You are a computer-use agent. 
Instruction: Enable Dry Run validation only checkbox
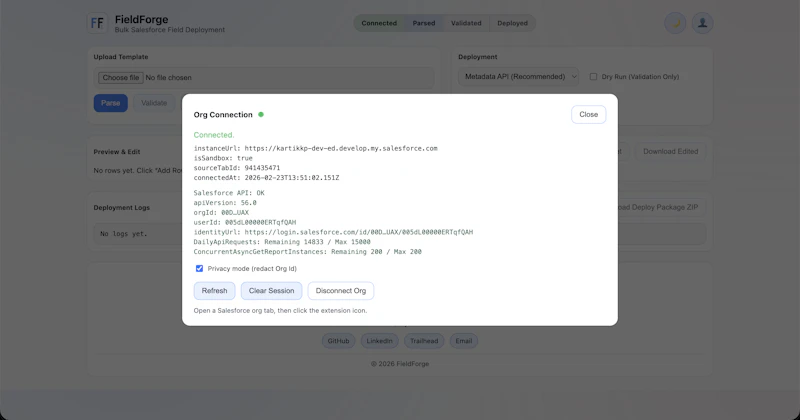pyautogui.click(x=593, y=77)
